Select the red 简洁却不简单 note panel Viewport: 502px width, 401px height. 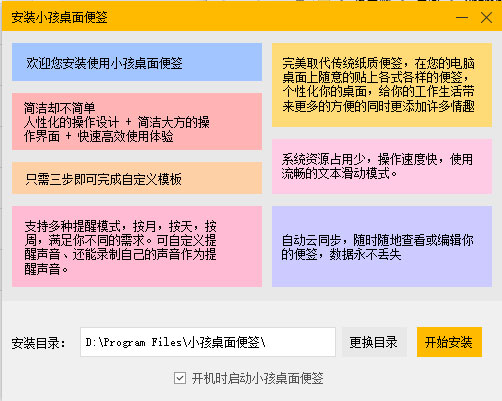137,121
